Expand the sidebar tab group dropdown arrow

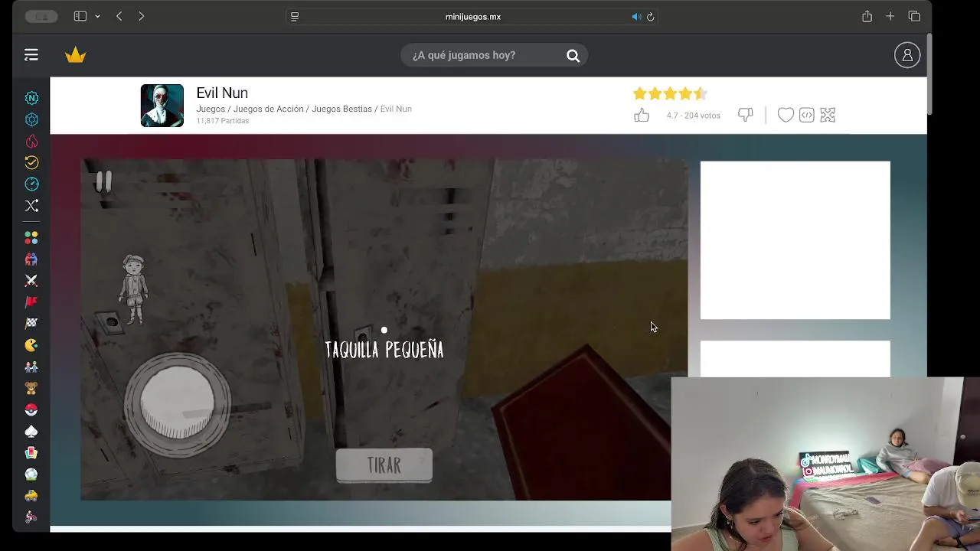coord(97,16)
